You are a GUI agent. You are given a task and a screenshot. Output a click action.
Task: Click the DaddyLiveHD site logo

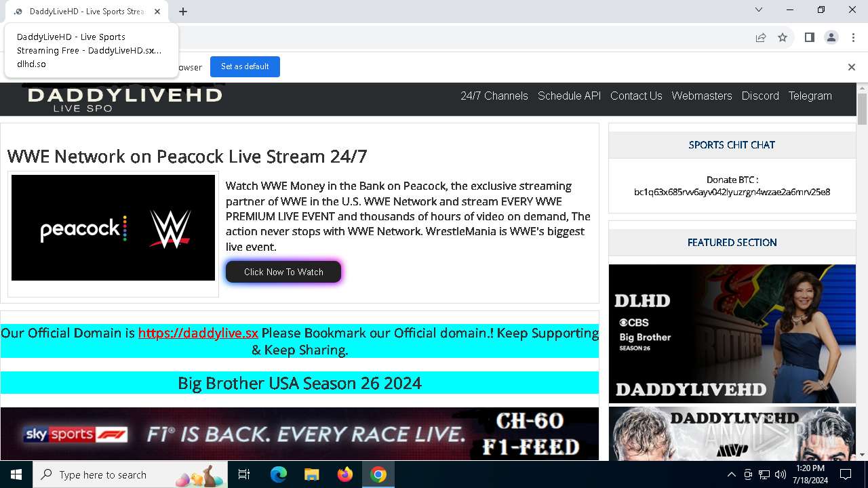point(124,99)
